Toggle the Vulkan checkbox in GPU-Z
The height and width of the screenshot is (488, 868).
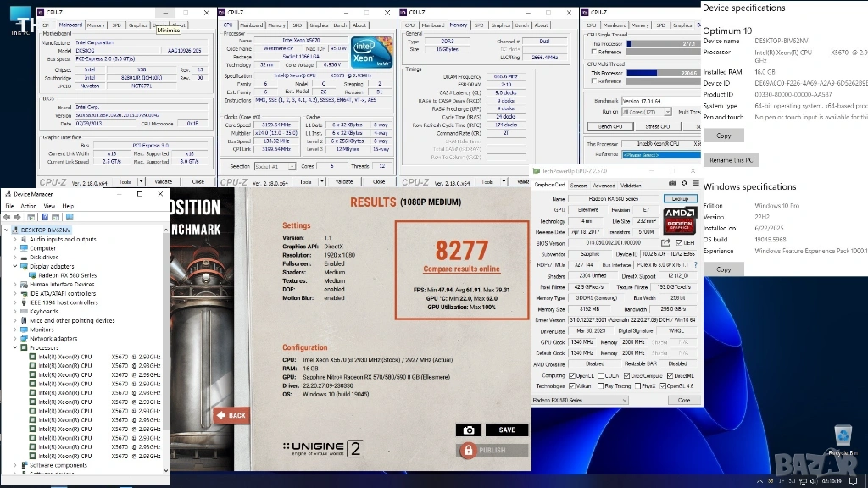[x=572, y=385]
